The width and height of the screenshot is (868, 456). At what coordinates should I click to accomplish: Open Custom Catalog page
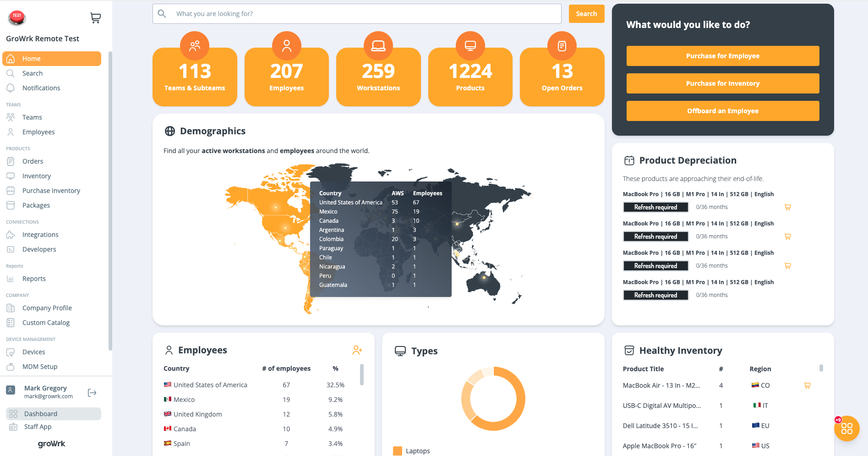click(52, 323)
